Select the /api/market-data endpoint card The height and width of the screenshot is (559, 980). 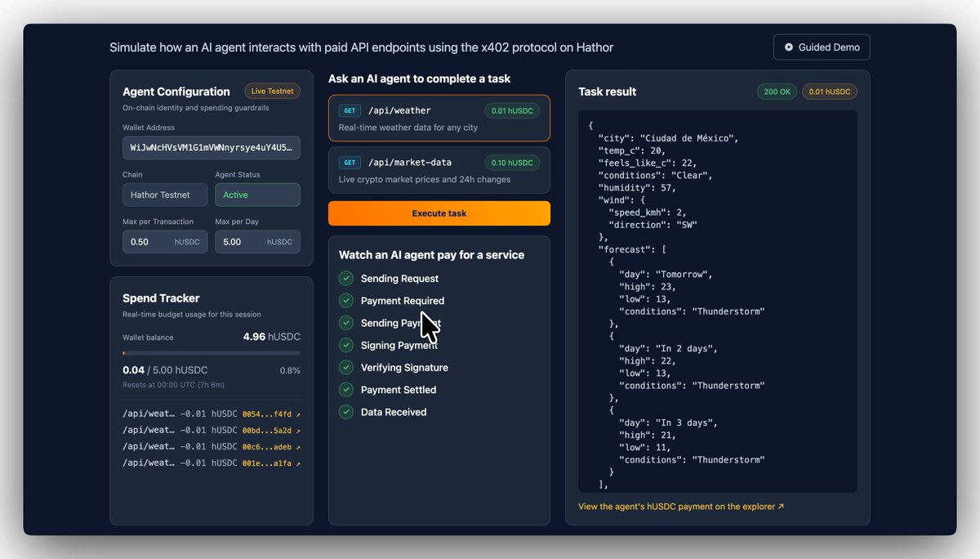click(439, 170)
